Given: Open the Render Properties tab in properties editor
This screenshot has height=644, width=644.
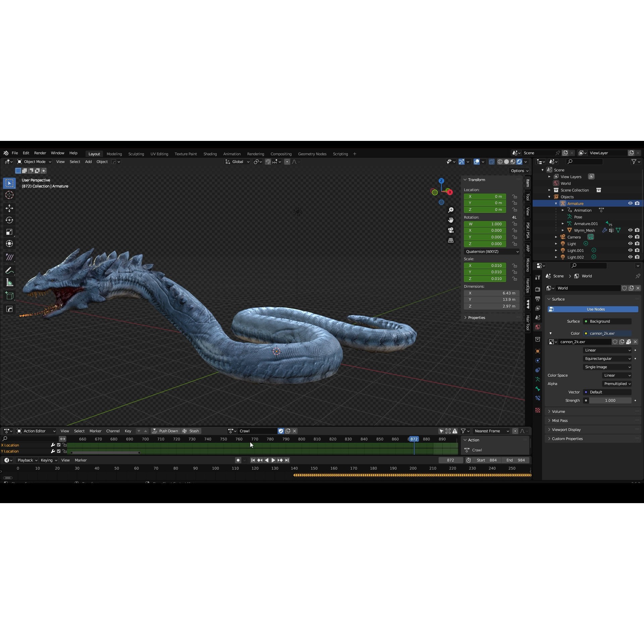Looking at the screenshot, I should (538, 288).
